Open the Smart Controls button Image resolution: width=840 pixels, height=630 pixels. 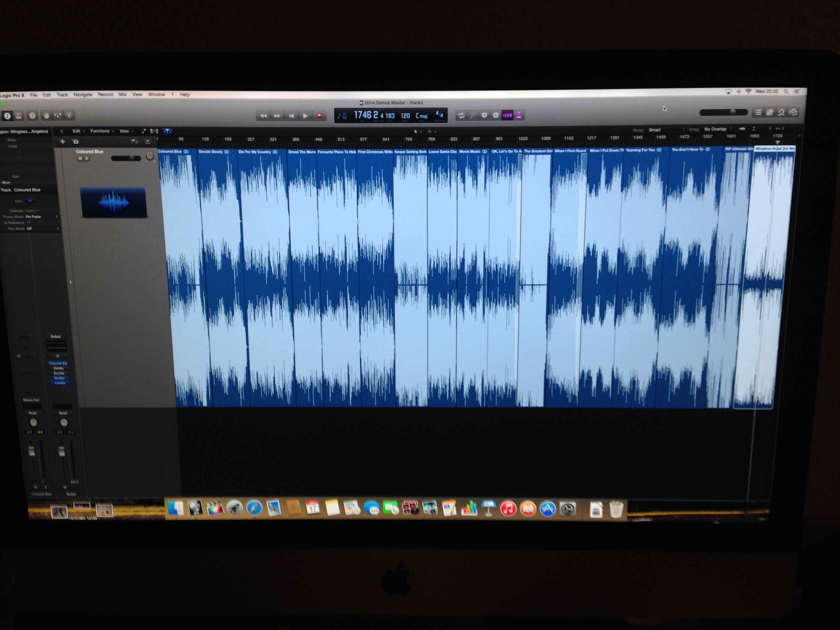46,116
